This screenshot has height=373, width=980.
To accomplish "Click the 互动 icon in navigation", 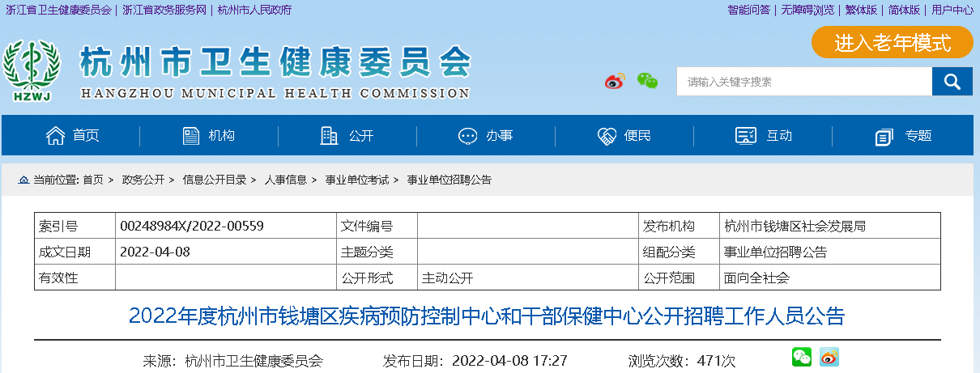I will pos(746,136).
